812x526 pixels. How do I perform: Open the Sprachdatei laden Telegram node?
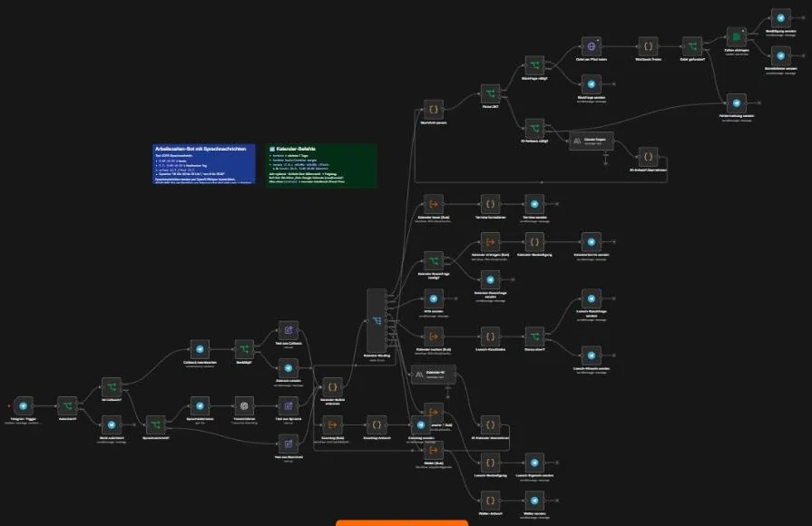click(200, 406)
